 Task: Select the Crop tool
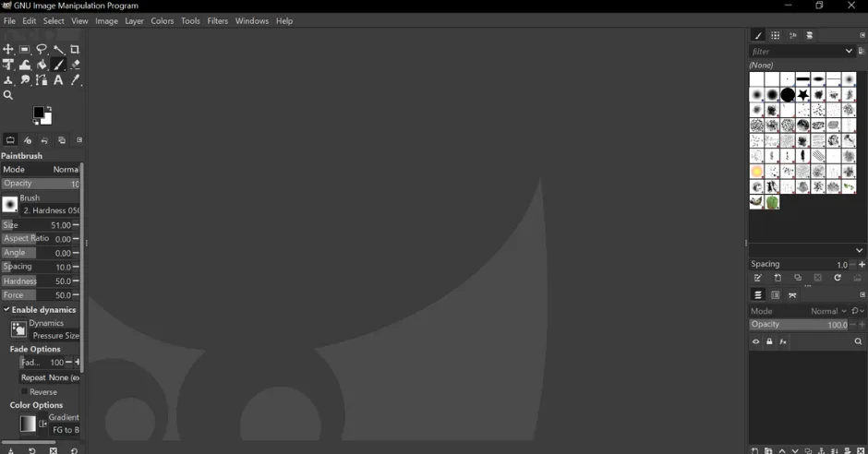point(75,49)
